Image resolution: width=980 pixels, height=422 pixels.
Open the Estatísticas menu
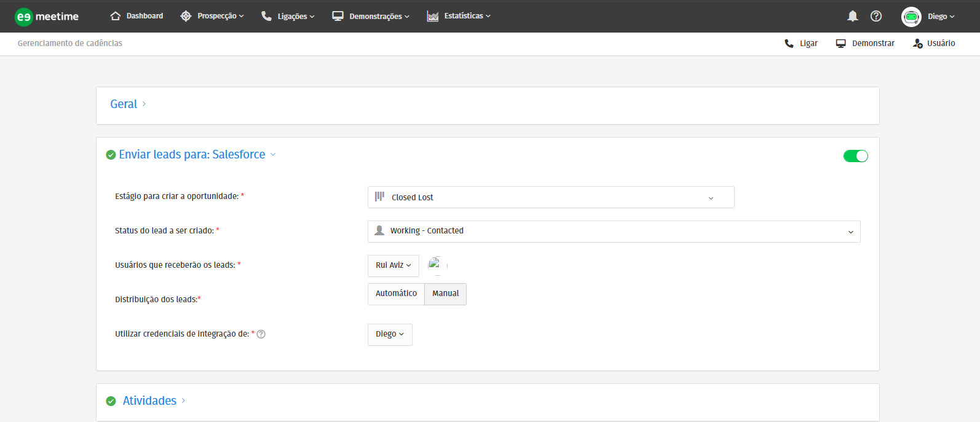pyautogui.click(x=467, y=16)
